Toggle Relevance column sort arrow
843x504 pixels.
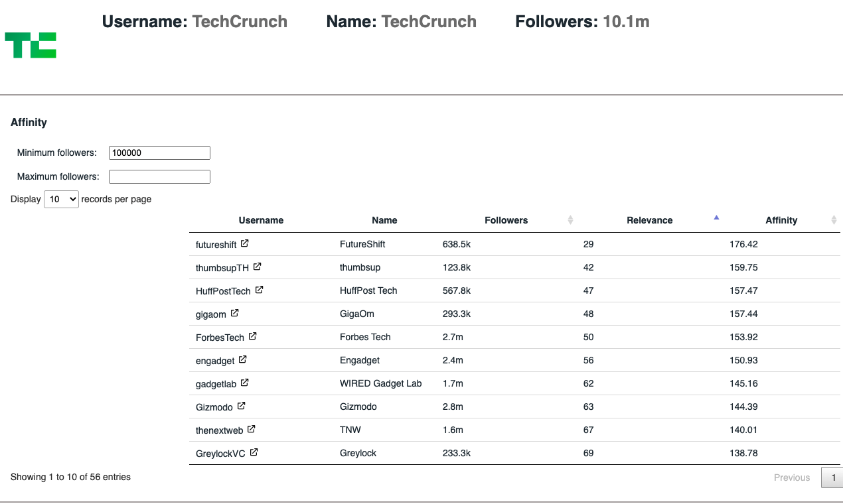(716, 218)
